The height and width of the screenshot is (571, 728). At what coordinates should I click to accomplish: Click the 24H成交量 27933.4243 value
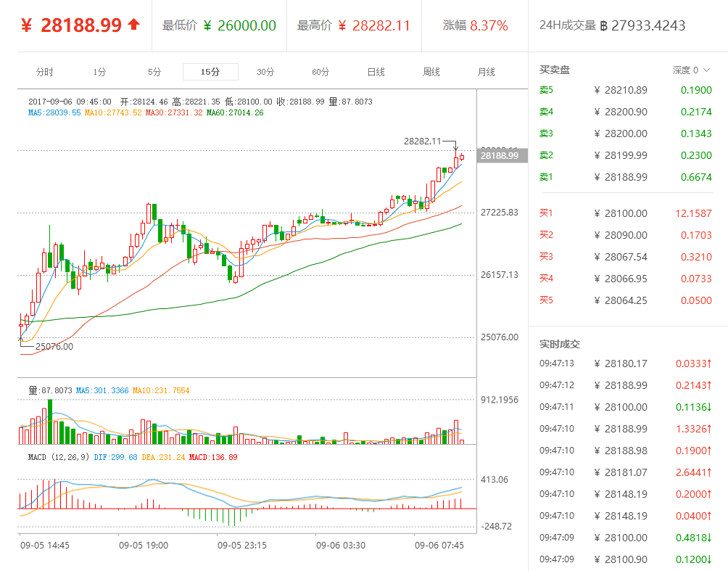(642, 25)
